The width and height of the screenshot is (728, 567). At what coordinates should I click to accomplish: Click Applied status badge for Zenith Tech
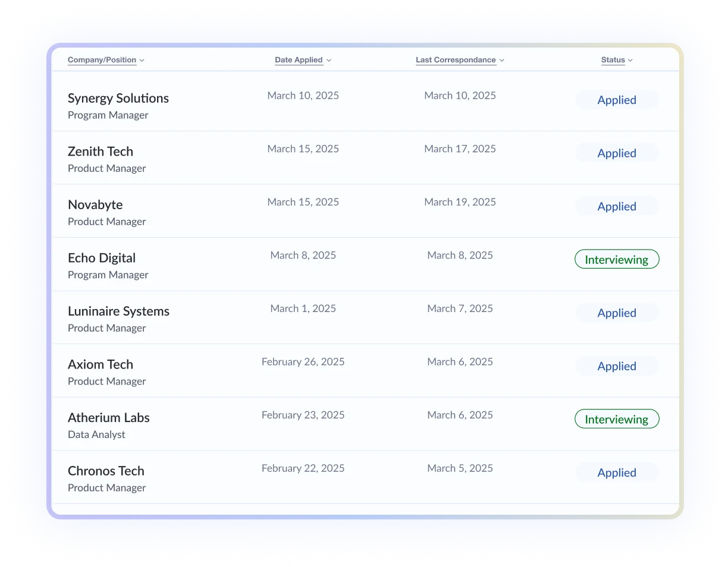point(617,153)
